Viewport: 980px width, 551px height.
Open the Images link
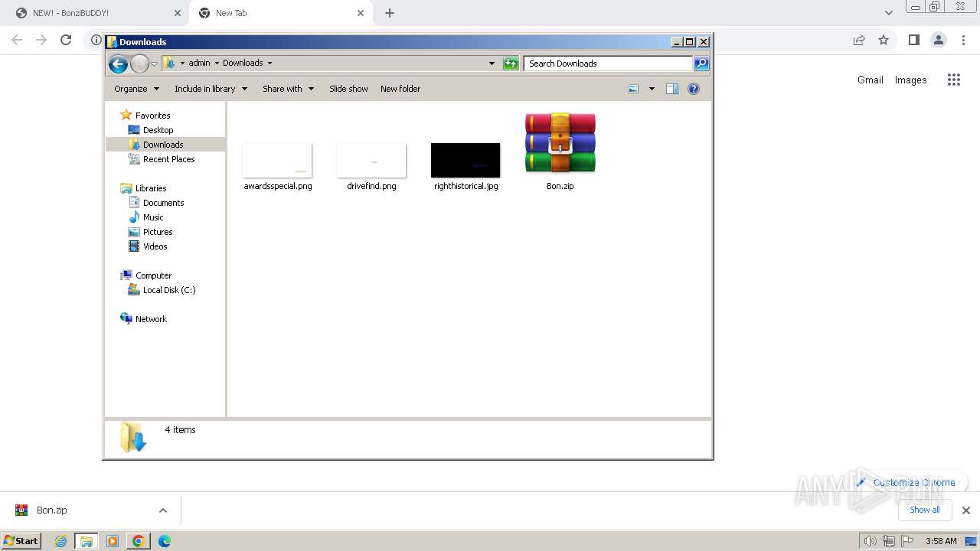(910, 80)
